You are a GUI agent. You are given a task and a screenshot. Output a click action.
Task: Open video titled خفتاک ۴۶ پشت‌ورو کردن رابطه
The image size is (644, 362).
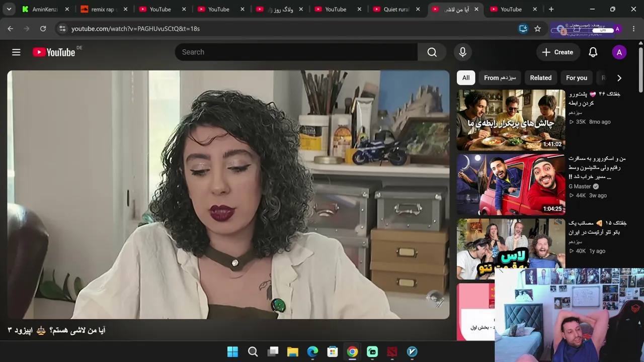(594, 99)
